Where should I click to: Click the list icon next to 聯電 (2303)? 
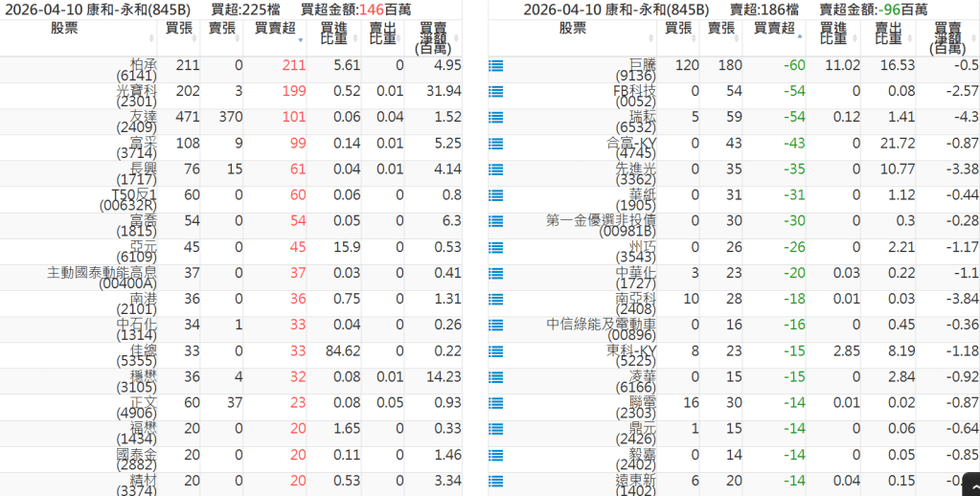[x=495, y=403]
